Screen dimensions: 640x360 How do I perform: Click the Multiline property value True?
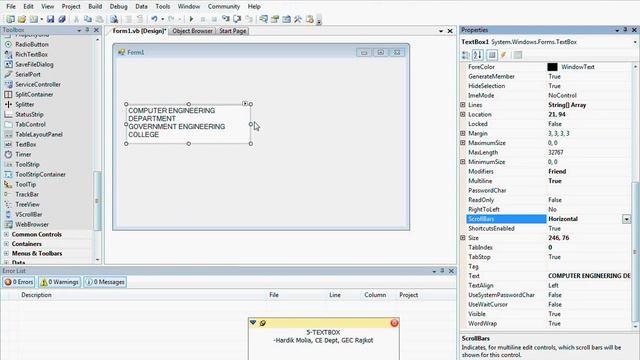click(x=555, y=181)
